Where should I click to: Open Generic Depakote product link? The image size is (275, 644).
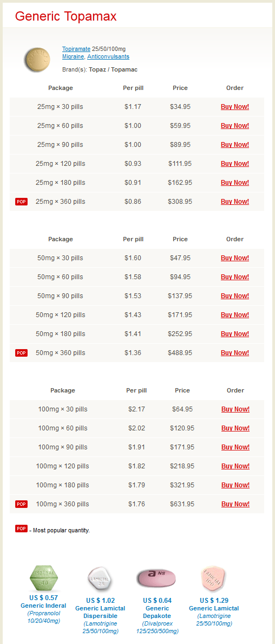pos(157,613)
